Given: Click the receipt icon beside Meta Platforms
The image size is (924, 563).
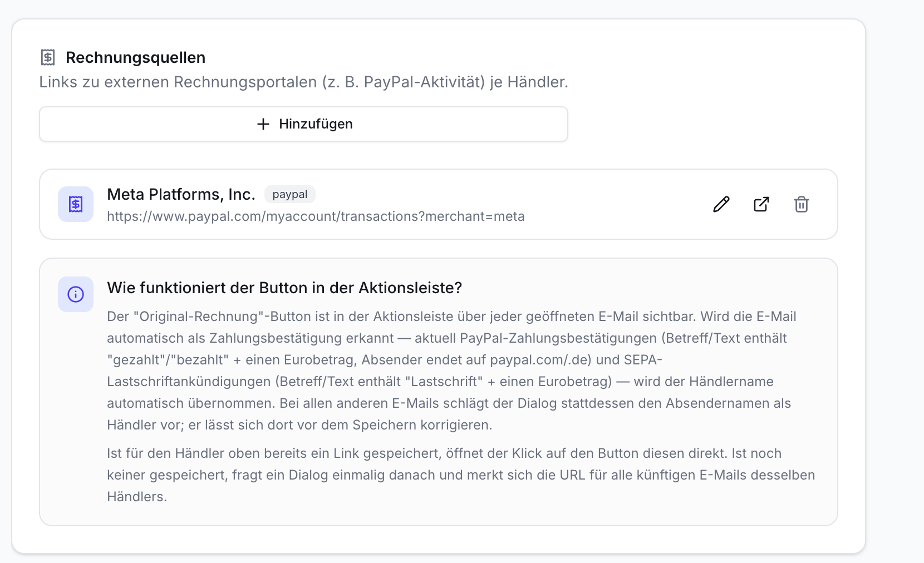Looking at the screenshot, I should [x=76, y=204].
